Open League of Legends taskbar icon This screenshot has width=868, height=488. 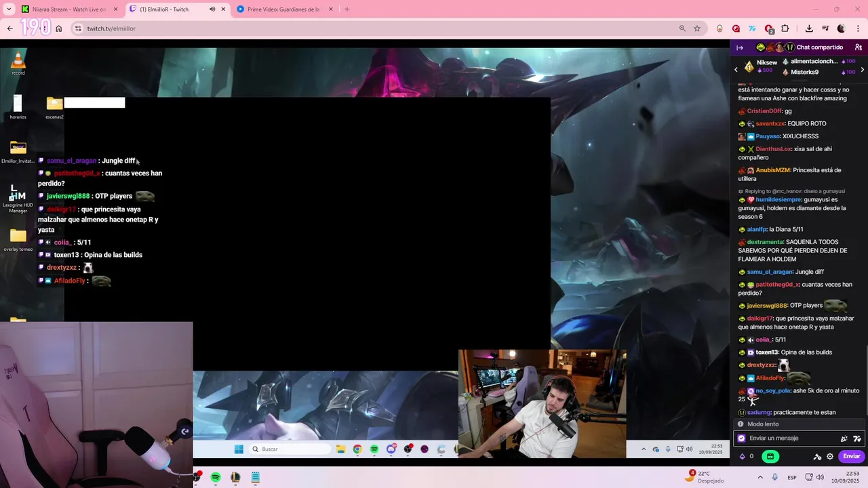(x=235, y=477)
